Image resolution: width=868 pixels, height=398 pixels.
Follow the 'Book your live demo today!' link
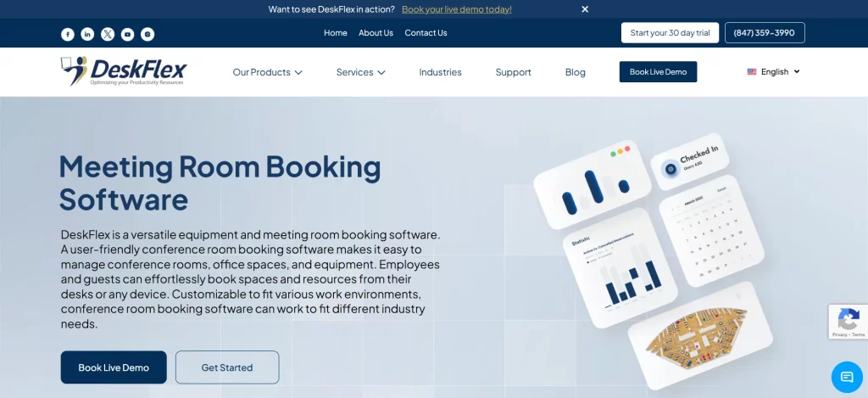pos(457,8)
